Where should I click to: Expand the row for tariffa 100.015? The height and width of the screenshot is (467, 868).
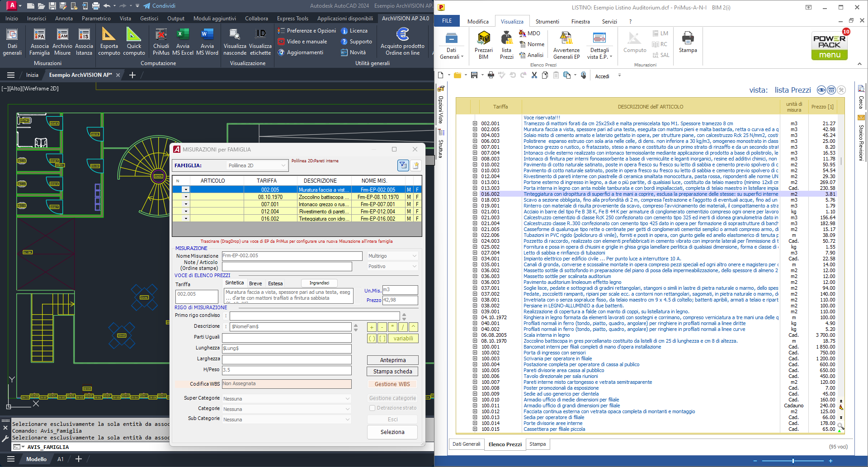[475, 429]
